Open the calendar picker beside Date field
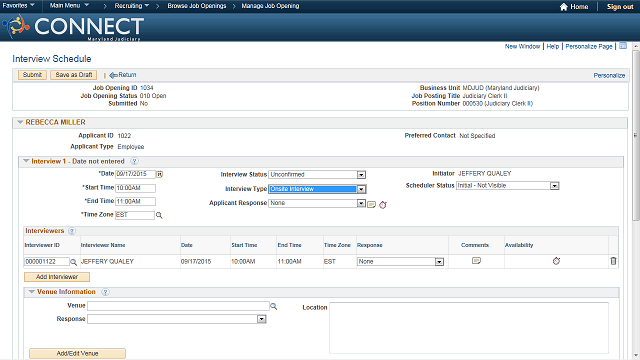Viewport: 640px width, 360px height. [160, 174]
